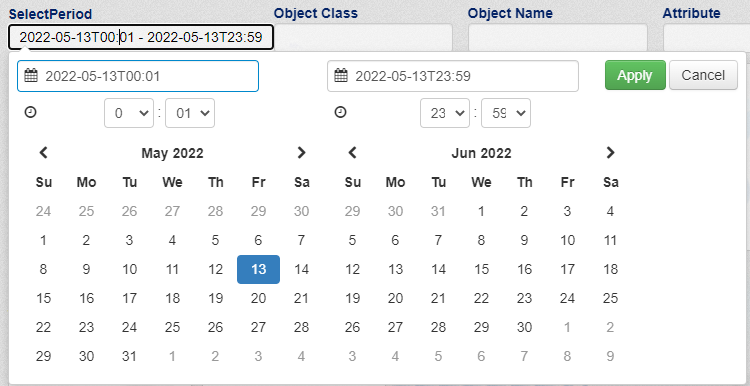
Task: Click calendar icon in end date field
Action: click(x=341, y=76)
